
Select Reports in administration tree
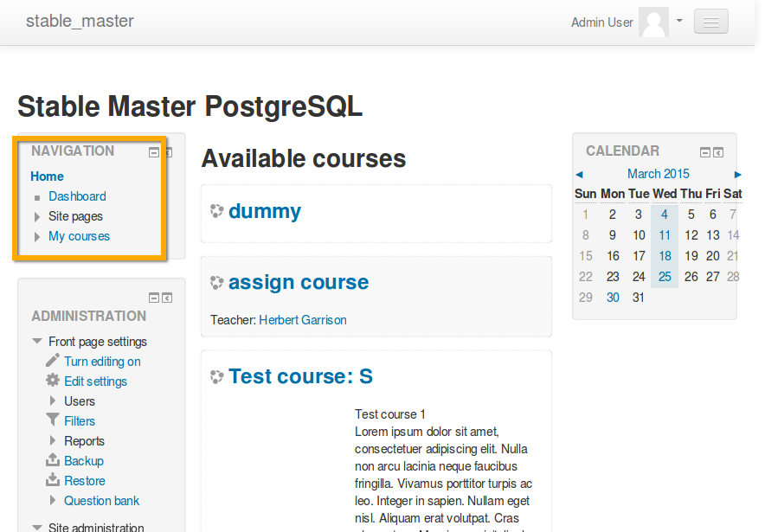tap(85, 441)
